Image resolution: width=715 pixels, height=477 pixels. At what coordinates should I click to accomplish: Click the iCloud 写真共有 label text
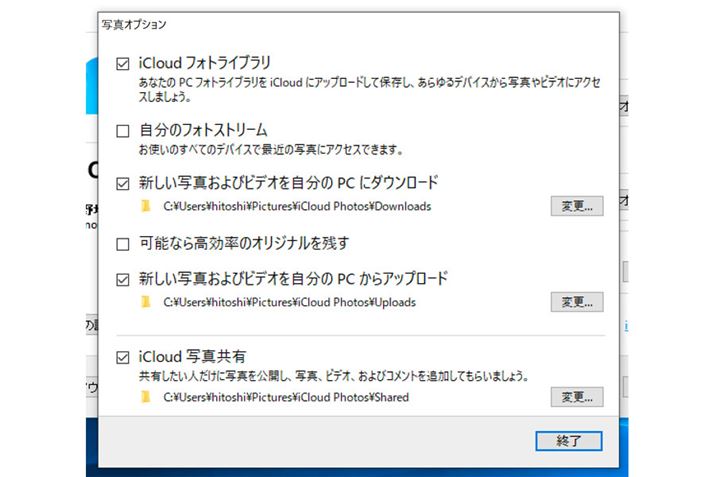[193, 356]
